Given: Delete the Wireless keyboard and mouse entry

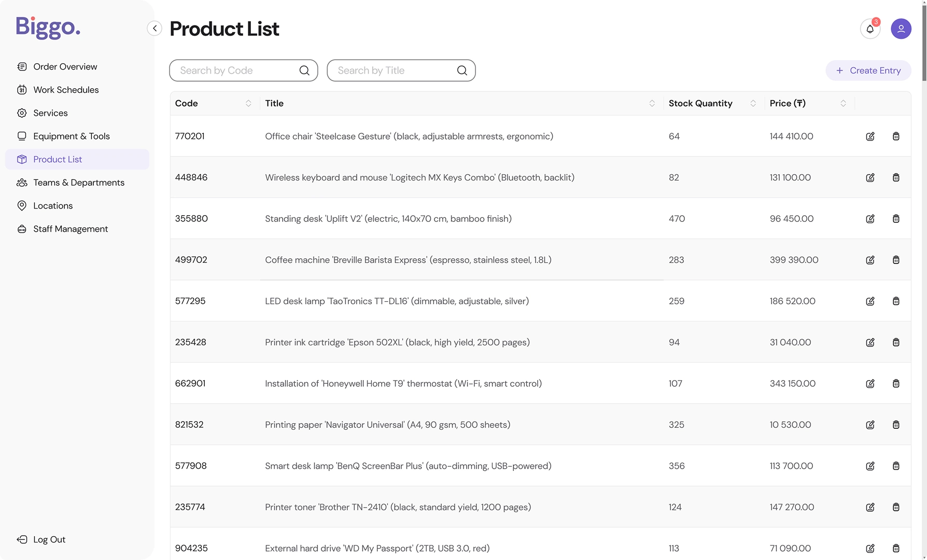Looking at the screenshot, I should pyautogui.click(x=895, y=177).
